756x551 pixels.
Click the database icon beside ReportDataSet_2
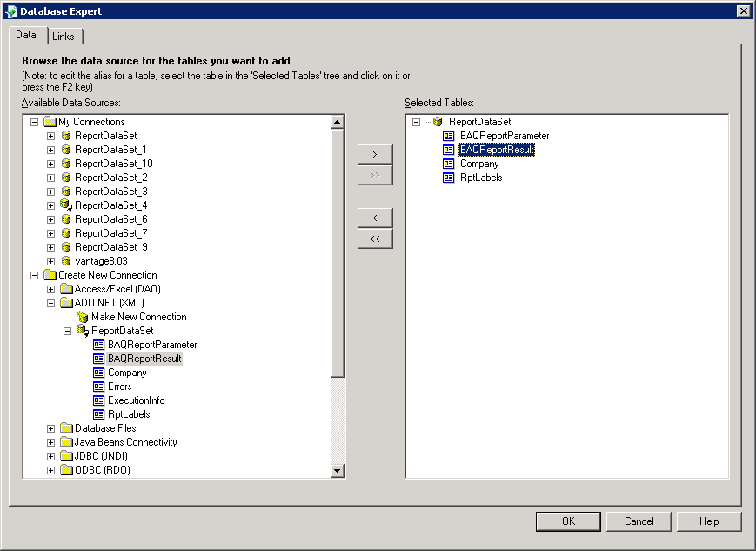[66, 178]
